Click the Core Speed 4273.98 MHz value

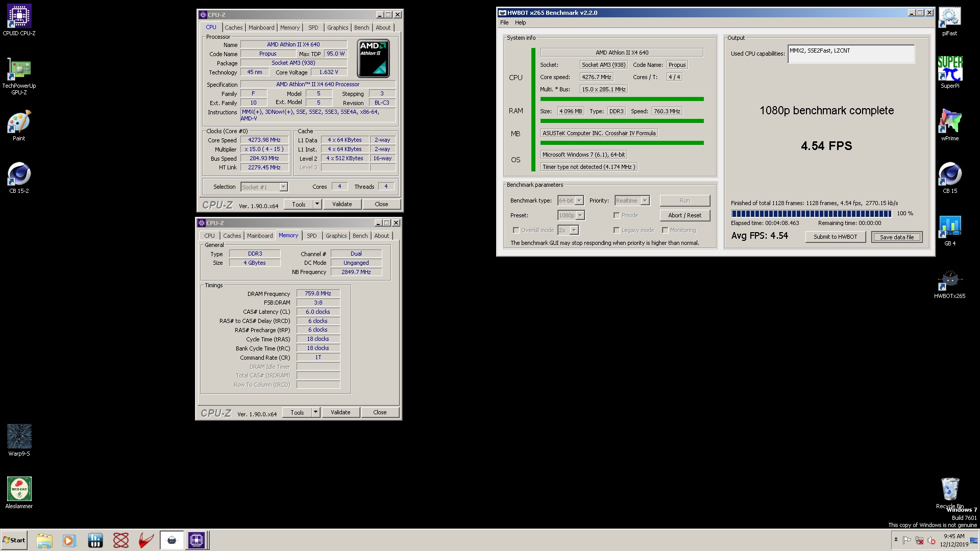click(x=264, y=140)
